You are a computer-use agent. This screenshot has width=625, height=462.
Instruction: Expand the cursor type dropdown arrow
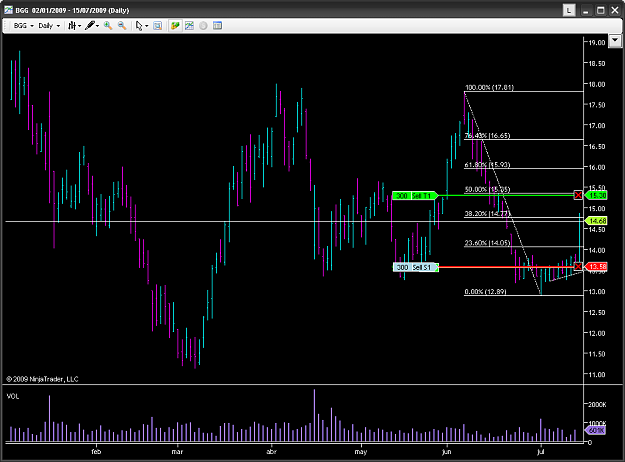coord(147,26)
